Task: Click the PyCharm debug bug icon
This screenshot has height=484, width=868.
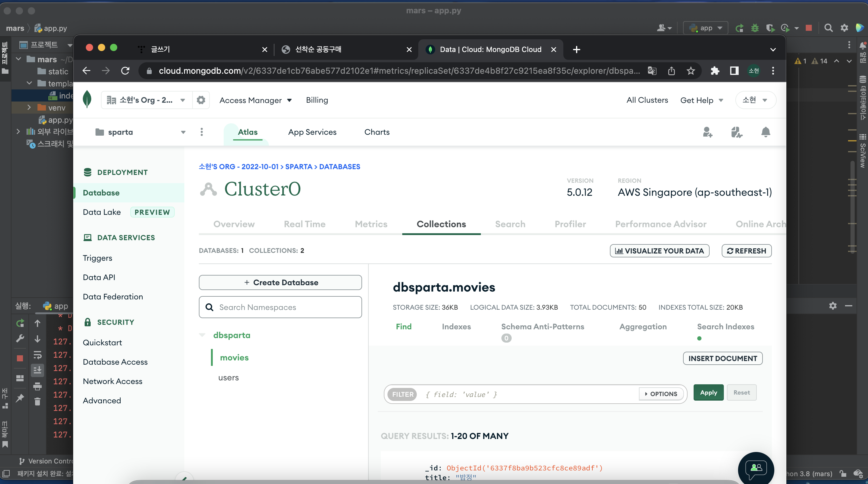Action: 755,28
